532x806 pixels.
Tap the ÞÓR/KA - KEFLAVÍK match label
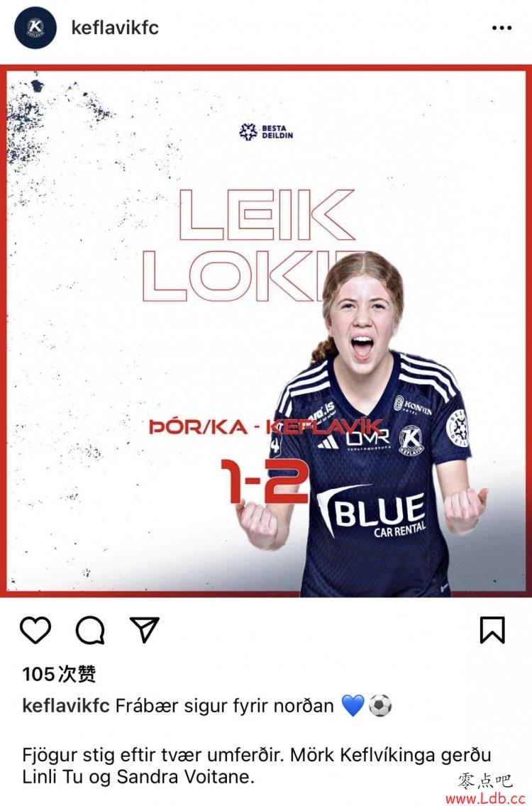[x=266, y=427]
